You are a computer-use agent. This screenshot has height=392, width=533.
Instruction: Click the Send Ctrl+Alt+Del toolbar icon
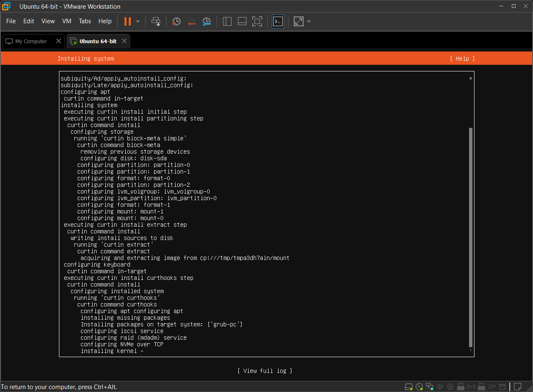pos(156,21)
